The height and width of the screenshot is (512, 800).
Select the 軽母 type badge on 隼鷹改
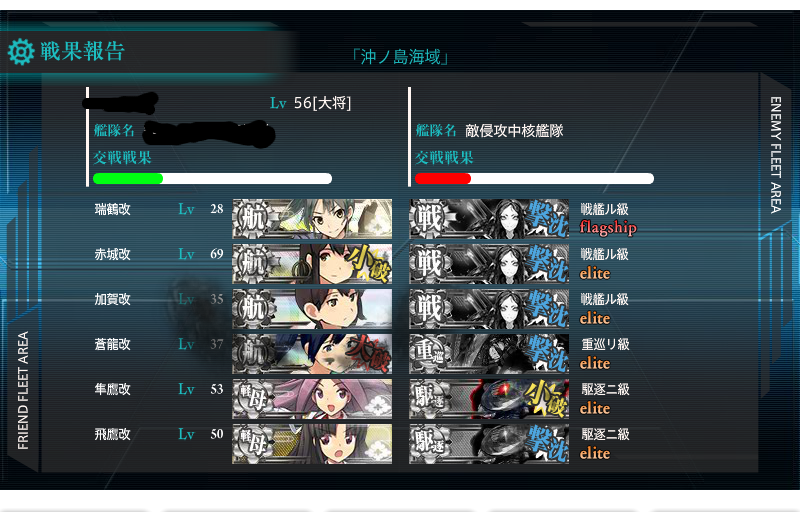pos(253,399)
